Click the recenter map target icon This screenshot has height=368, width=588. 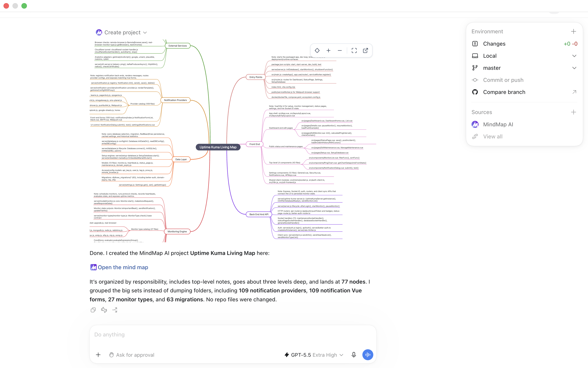coord(317,51)
